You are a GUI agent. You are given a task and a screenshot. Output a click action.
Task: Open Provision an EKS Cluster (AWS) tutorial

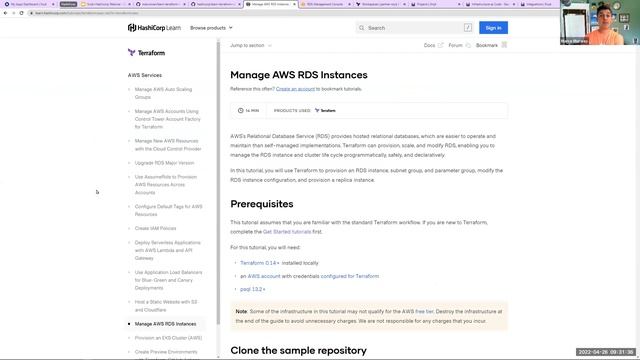click(168, 338)
